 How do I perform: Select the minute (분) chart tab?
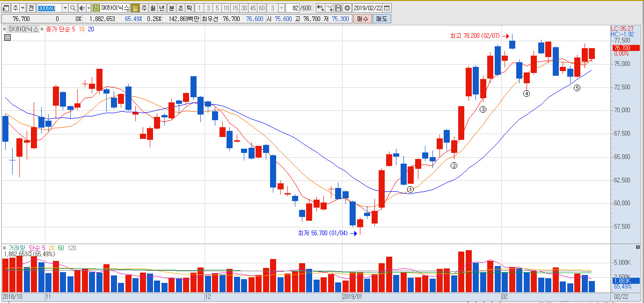click(x=171, y=8)
